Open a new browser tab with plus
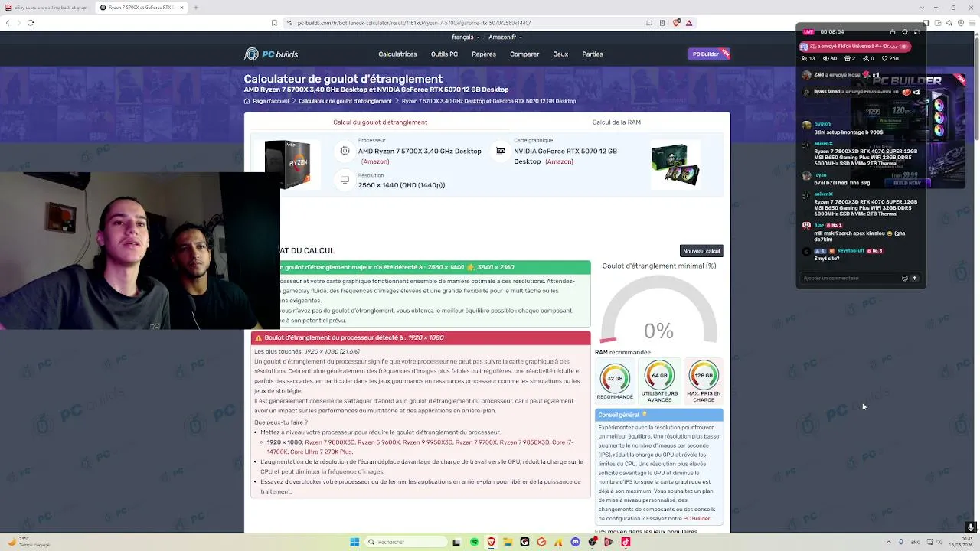This screenshot has height=551, width=980. point(196,8)
